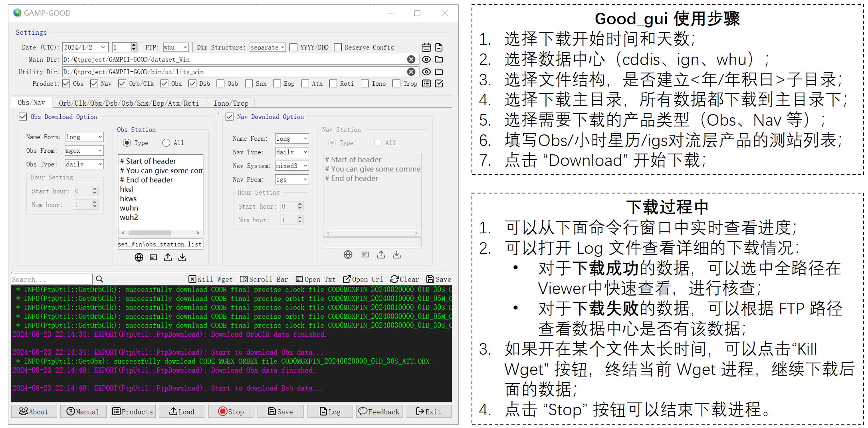Toggle the YYYY/DDD checkbox
The width and height of the screenshot is (868, 428).
[293, 47]
